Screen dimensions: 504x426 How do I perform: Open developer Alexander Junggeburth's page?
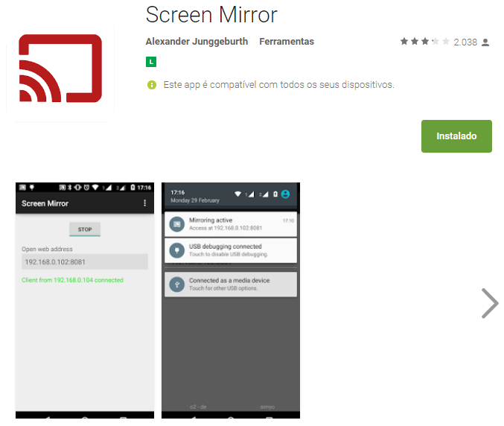(x=197, y=42)
